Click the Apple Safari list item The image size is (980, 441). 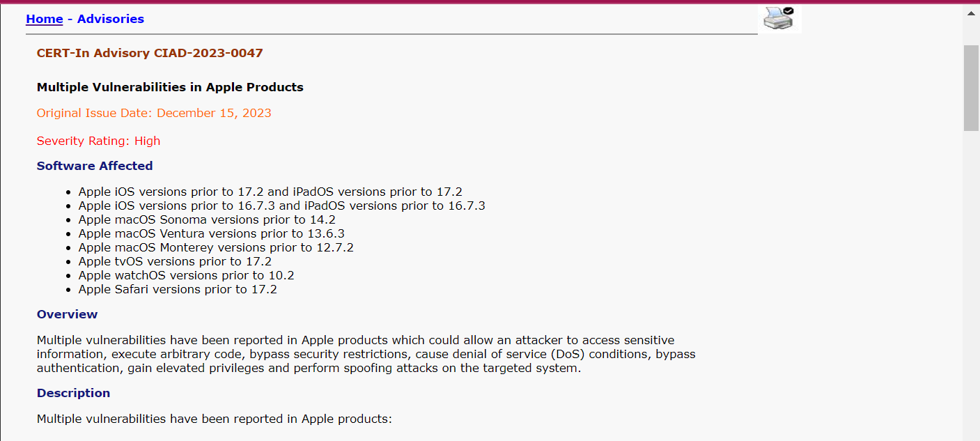click(x=178, y=289)
